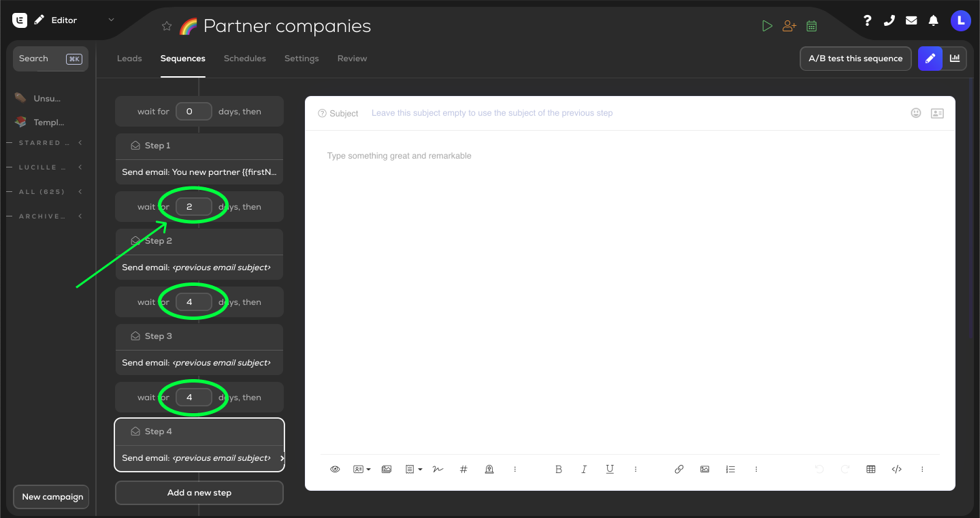Switch to the Schedules tab
The height and width of the screenshot is (518, 980).
point(245,59)
